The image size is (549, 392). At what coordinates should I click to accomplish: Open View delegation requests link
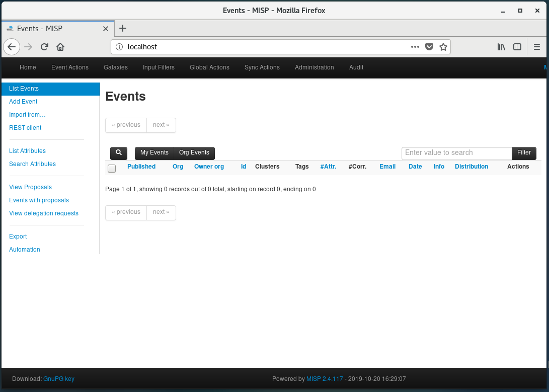pos(44,213)
